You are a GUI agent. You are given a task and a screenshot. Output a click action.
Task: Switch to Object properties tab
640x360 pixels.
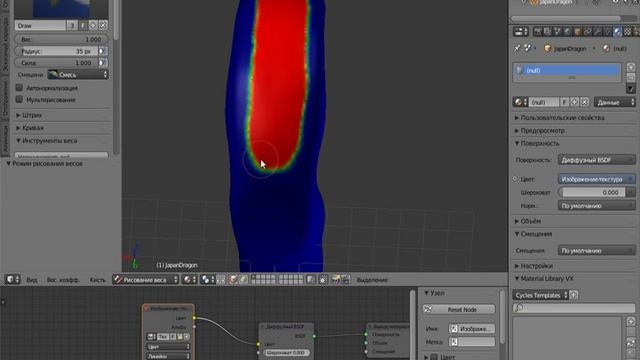click(x=578, y=31)
